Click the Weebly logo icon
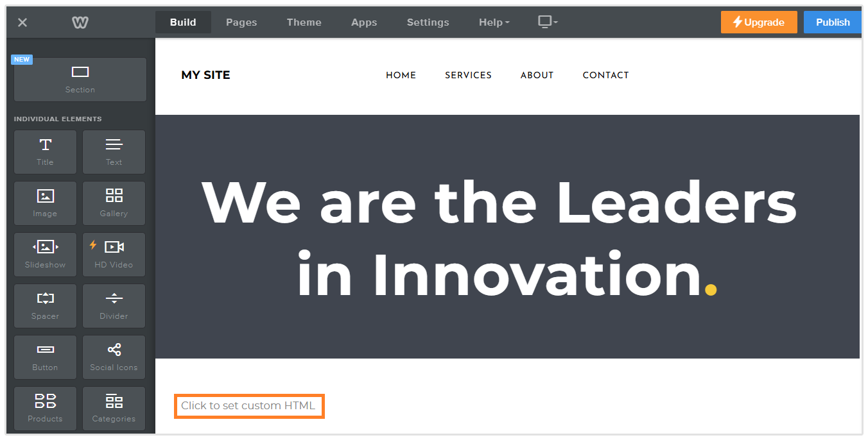Viewport: 868px width, 440px height. point(80,22)
